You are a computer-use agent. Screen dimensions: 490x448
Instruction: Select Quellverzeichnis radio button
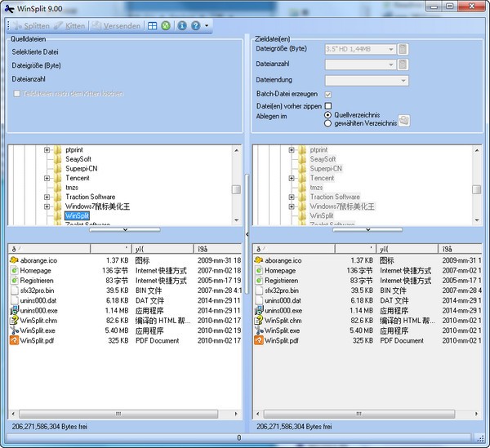pyautogui.click(x=327, y=115)
